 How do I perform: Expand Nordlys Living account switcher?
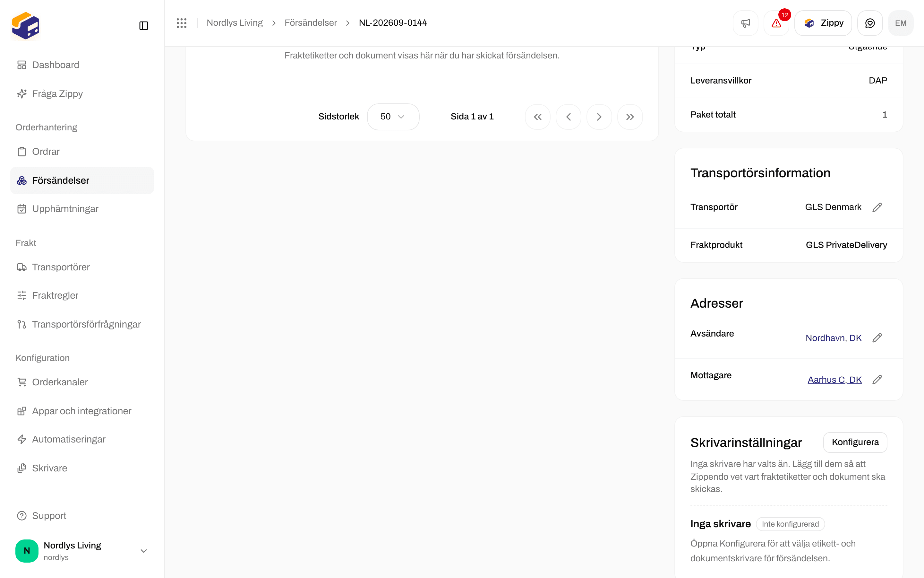click(x=82, y=551)
